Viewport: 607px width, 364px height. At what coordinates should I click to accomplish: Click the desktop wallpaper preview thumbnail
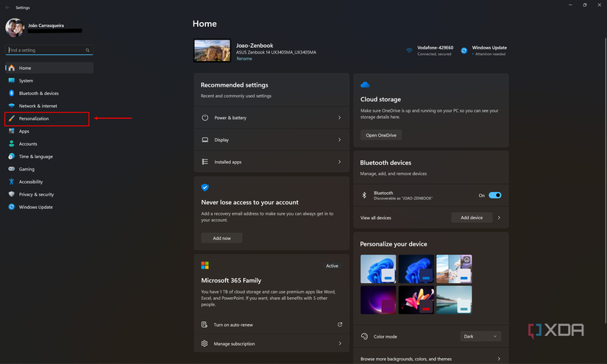[212, 51]
